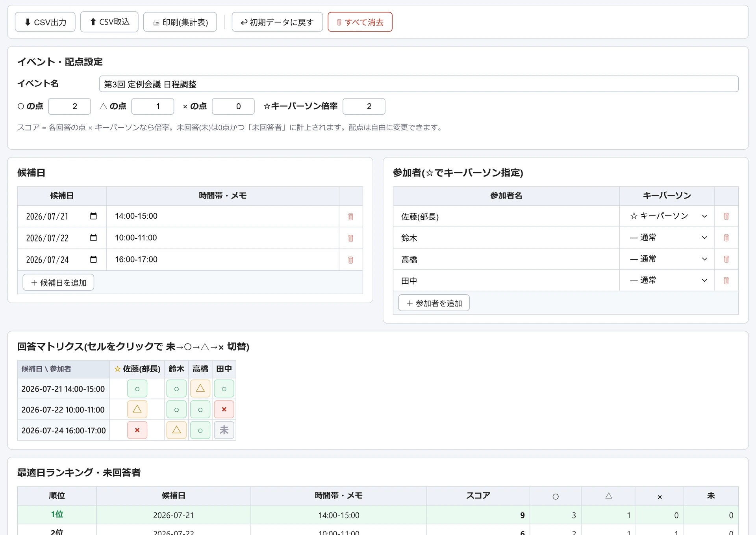Toggle 佐藤(部長) triangle answer for 2026-07-22
This screenshot has height=535, width=756.
tap(137, 409)
